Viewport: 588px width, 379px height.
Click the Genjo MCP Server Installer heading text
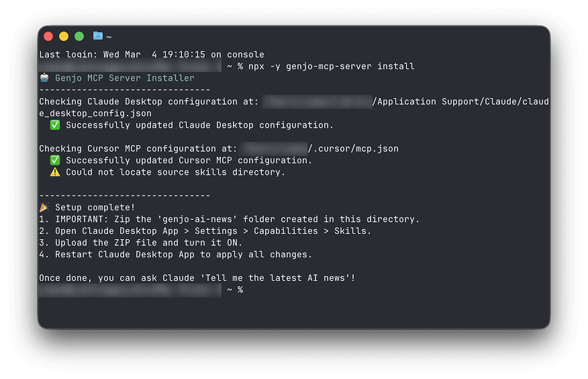coord(125,78)
